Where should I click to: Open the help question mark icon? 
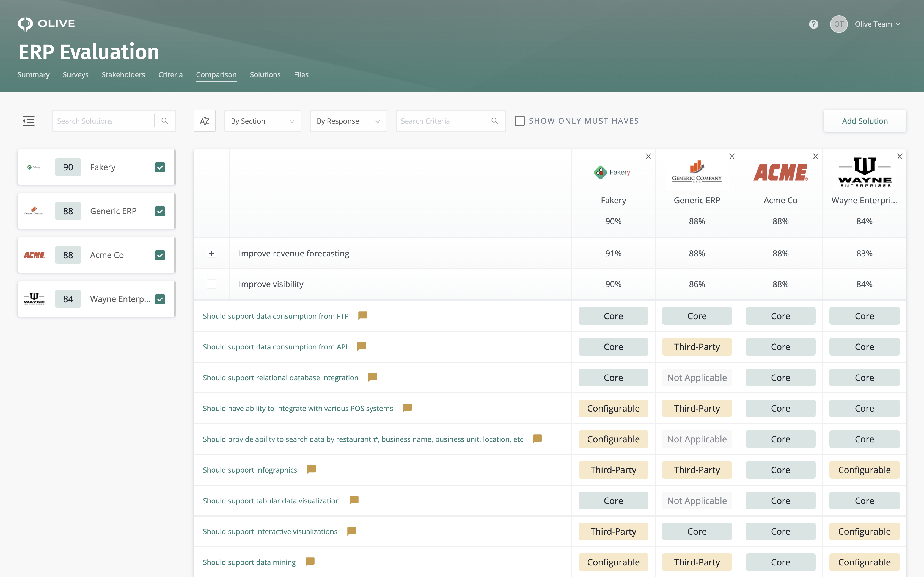pyautogui.click(x=814, y=24)
